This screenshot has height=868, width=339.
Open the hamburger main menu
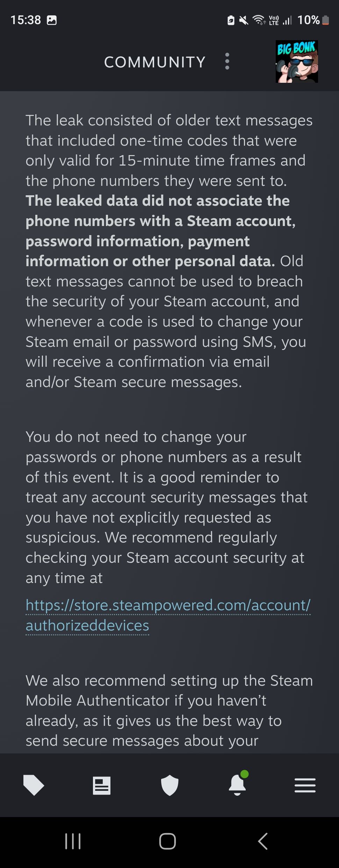(305, 785)
